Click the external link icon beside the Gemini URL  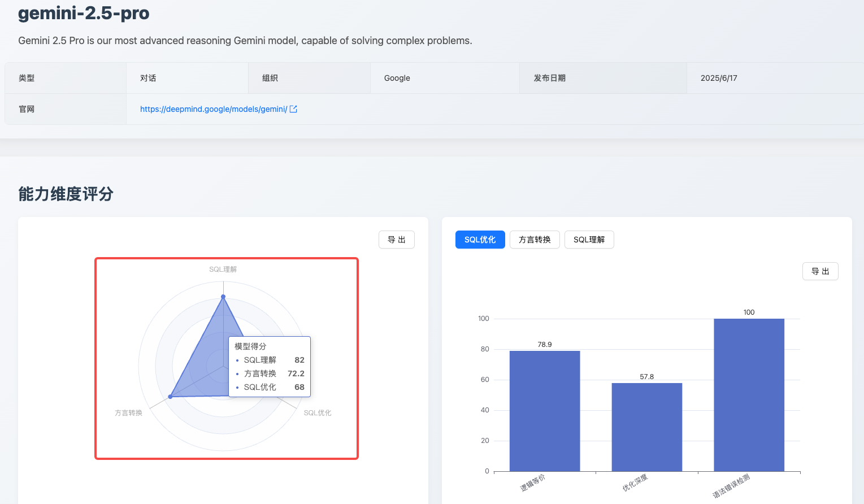tap(293, 108)
